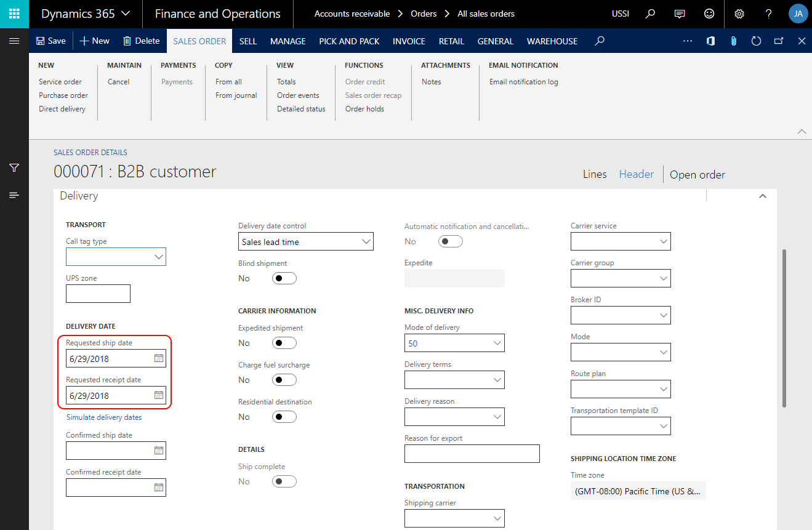The width and height of the screenshot is (812, 530).
Task: Switch to the PICK AND PACK tab
Action: click(x=349, y=41)
